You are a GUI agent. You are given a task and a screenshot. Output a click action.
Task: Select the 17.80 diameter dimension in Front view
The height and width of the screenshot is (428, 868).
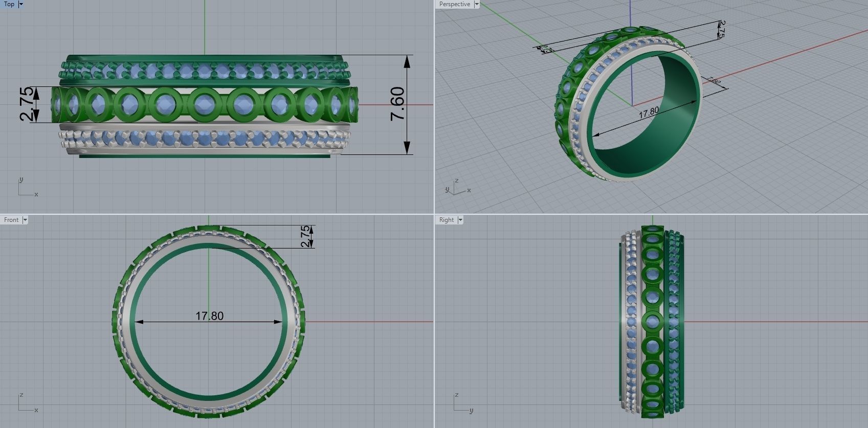(210, 316)
